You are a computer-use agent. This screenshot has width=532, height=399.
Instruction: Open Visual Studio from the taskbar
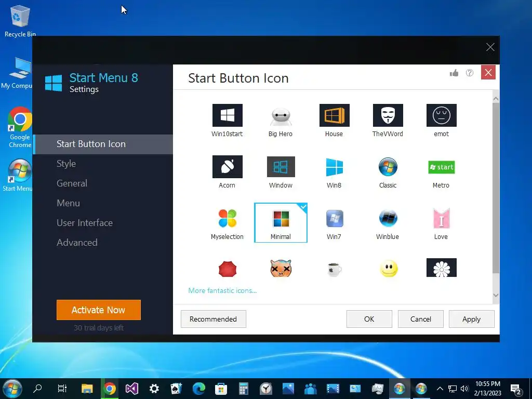pos(132,389)
